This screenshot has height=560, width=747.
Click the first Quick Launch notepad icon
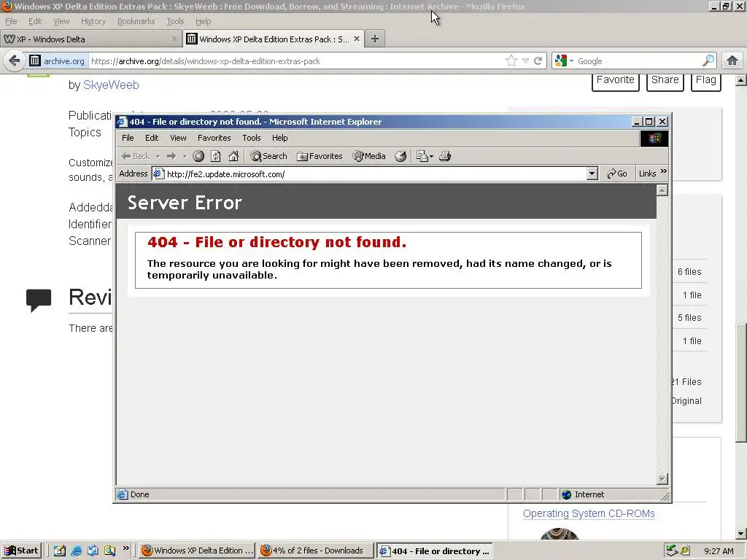[60, 551]
